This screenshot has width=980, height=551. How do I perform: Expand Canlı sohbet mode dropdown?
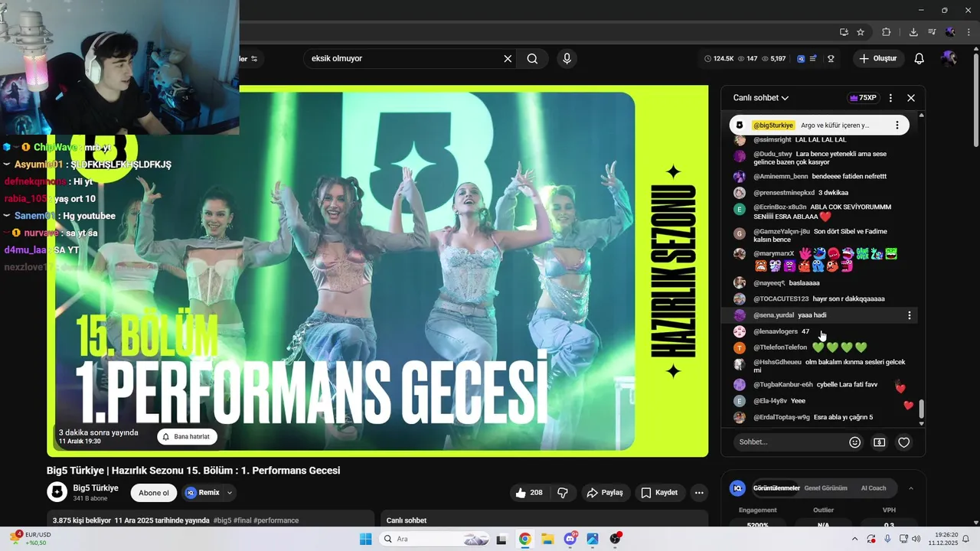coord(761,98)
